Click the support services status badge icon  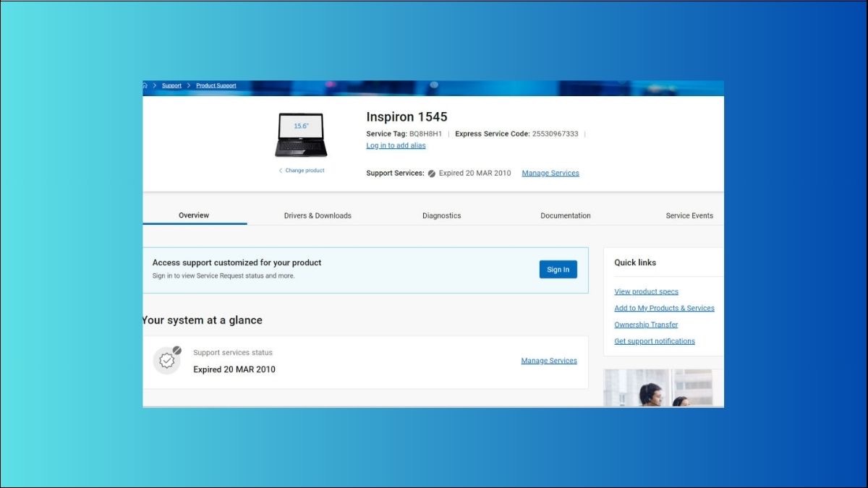coord(167,360)
